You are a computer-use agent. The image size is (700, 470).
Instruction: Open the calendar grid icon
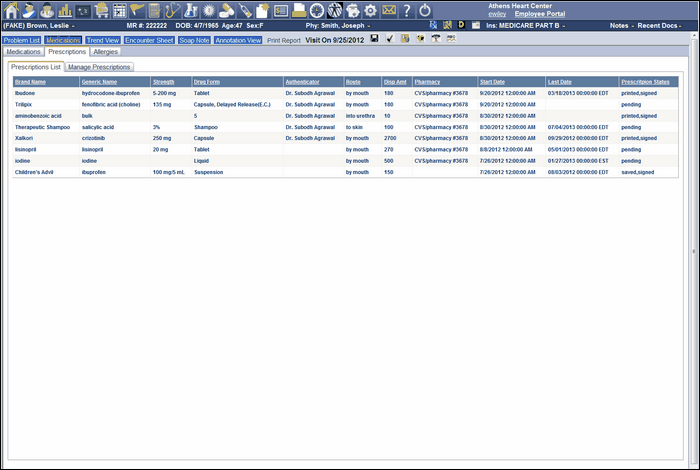pyautogui.click(x=119, y=10)
